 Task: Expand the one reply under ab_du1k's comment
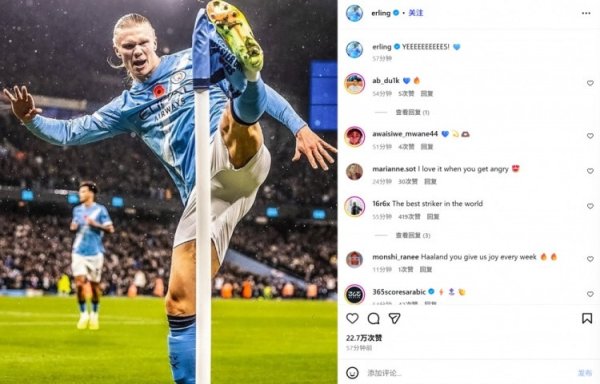(x=412, y=112)
